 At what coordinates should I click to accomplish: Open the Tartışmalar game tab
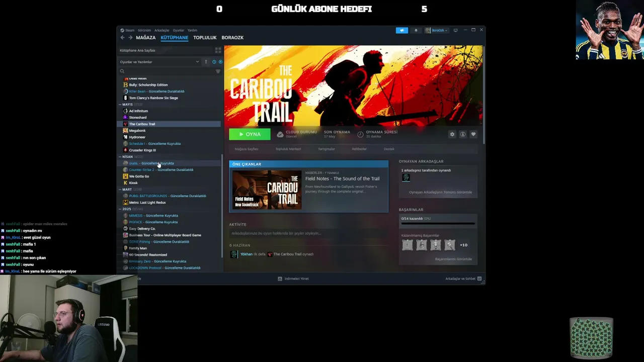(327, 149)
